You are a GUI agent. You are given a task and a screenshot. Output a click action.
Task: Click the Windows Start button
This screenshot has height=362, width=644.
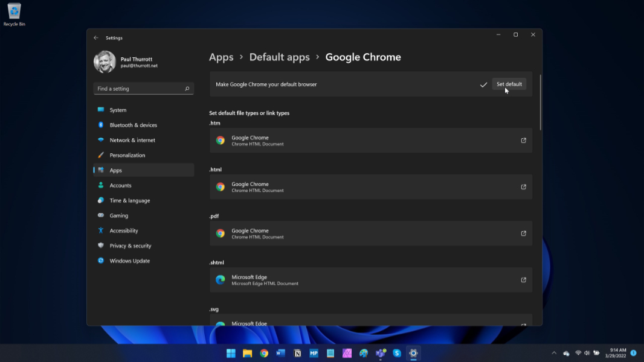[x=231, y=354]
